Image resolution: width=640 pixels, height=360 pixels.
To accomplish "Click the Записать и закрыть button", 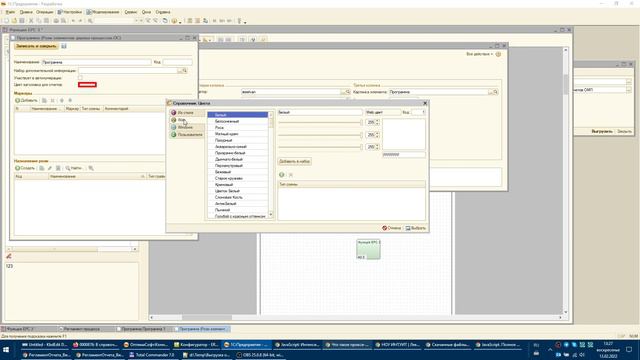I will pyautogui.click(x=36, y=46).
